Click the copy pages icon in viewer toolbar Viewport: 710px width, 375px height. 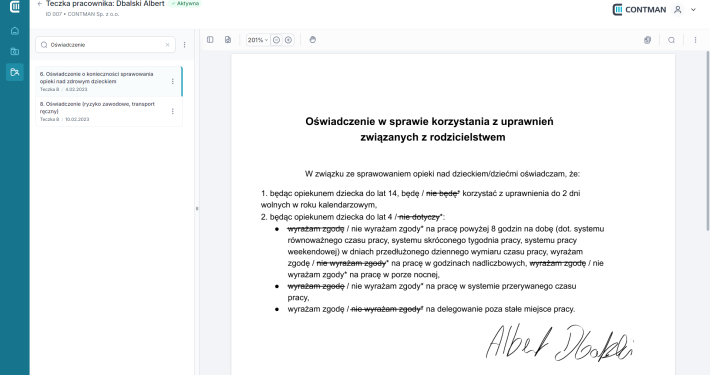click(648, 40)
